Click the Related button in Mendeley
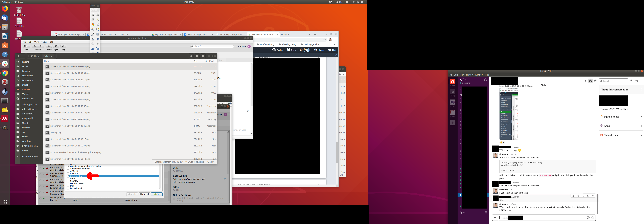Screen dimensions: 644x224 click(x=49, y=46)
